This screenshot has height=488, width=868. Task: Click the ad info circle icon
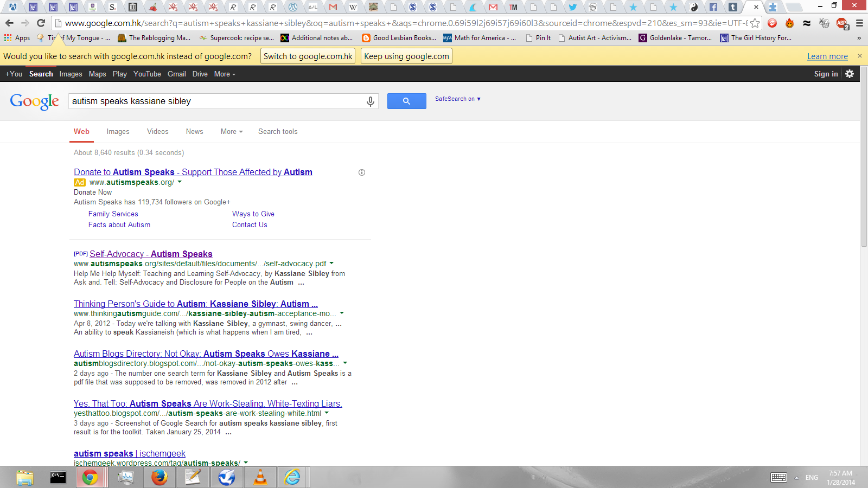click(362, 172)
